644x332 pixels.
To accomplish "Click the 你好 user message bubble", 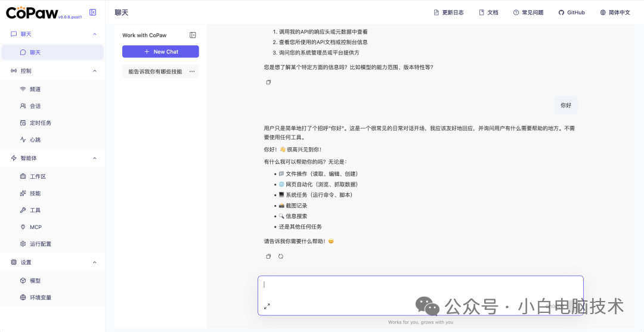I will coord(566,105).
